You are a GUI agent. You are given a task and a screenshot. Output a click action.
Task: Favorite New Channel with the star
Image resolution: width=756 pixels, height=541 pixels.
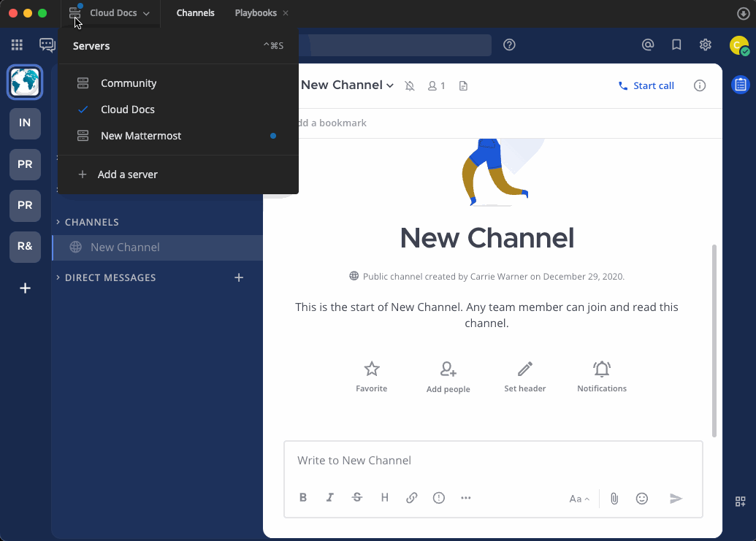tap(371, 375)
